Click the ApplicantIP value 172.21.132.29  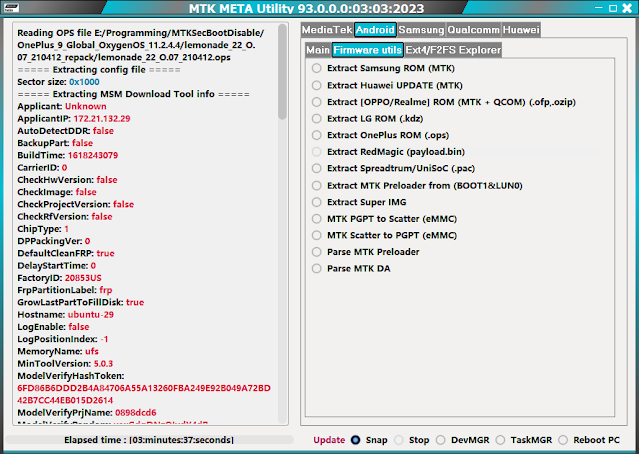(x=102, y=119)
